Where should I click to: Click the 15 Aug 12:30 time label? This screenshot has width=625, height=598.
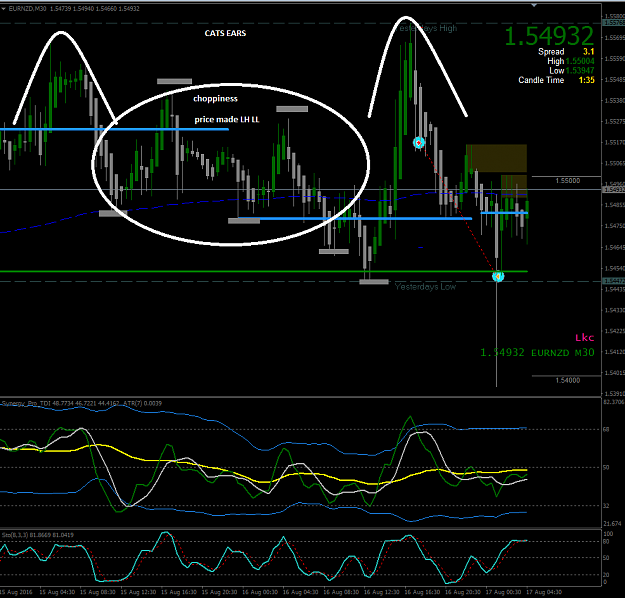[x=138, y=592]
